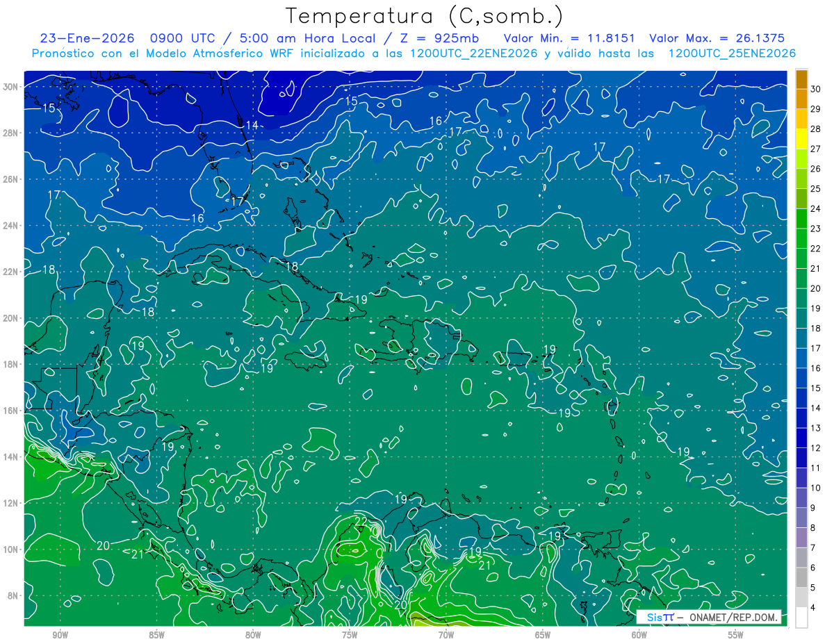Pick the purple colorbar segment between 8 and 9
Image resolution: width=834 pixels, height=644 pixels.
coord(801,518)
